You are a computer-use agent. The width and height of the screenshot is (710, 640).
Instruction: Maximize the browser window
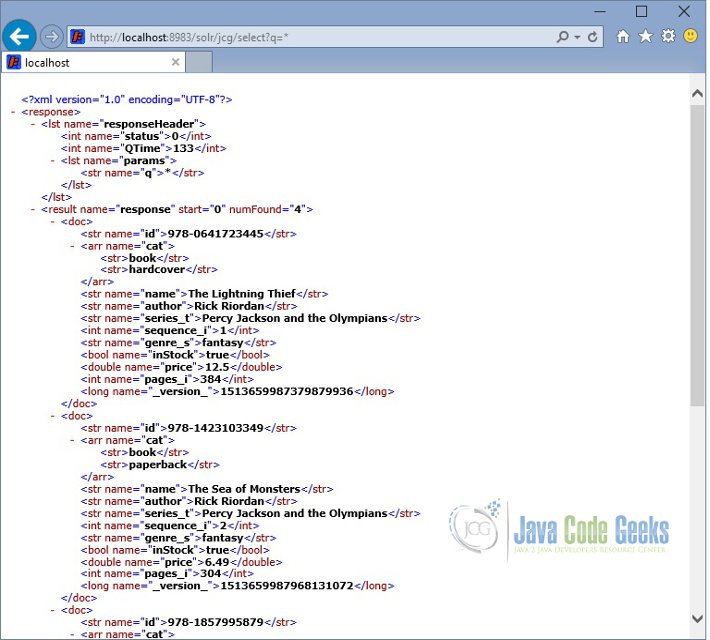click(x=641, y=11)
